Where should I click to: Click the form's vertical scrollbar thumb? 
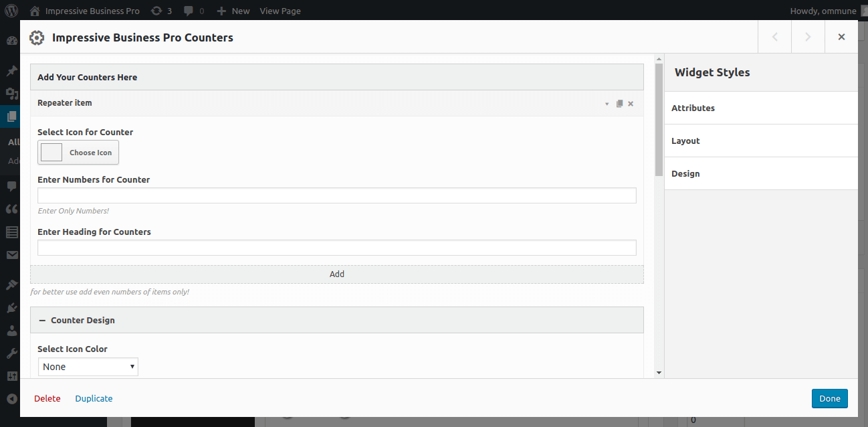(x=659, y=119)
